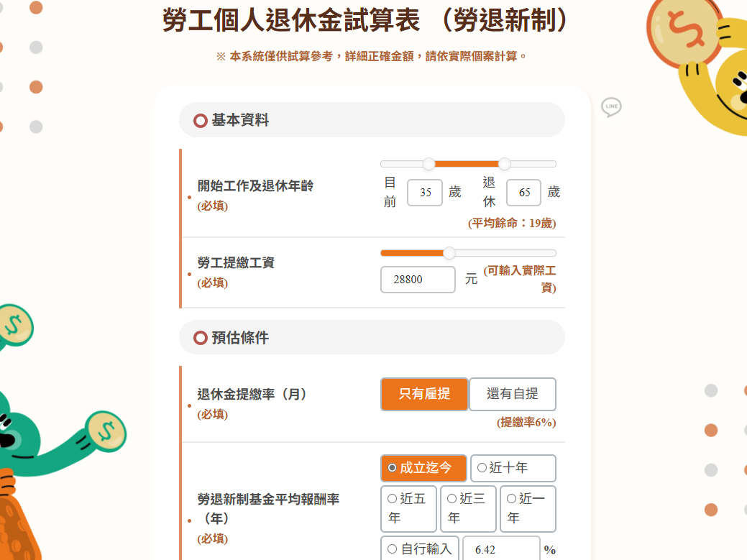Click the LINE share icon
This screenshot has height=560, width=747.
[x=611, y=107]
